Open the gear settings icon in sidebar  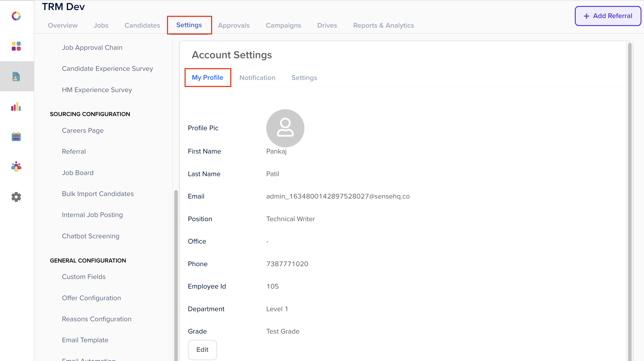point(16,197)
